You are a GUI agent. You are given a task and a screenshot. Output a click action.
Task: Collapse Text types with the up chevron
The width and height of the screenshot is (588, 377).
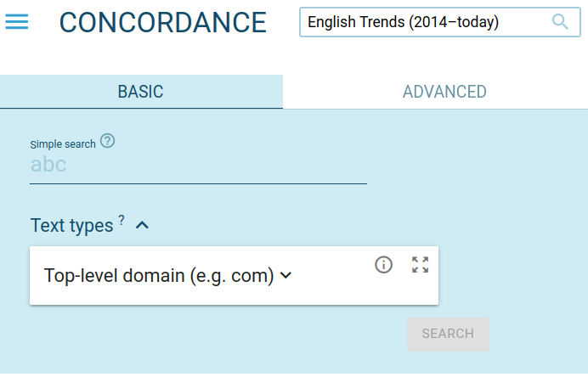(143, 225)
